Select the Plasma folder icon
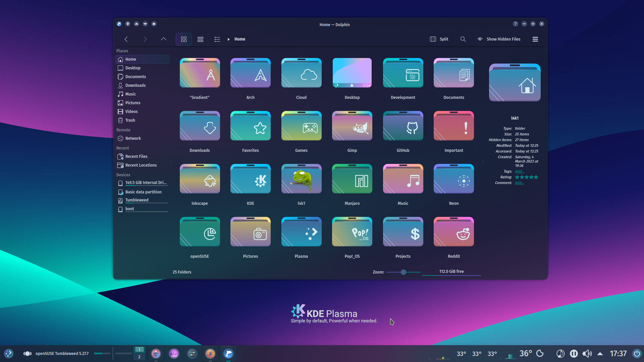The width and height of the screenshot is (644, 362). tap(302, 232)
